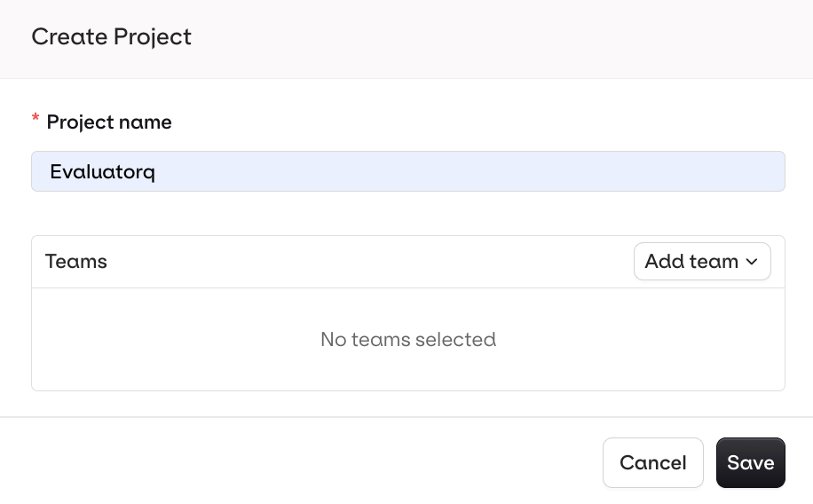Image resolution: width=813 pixels, height=504 pixels.
Task: Place cursor after the Evaluatorq text
Action: (157, 172)
